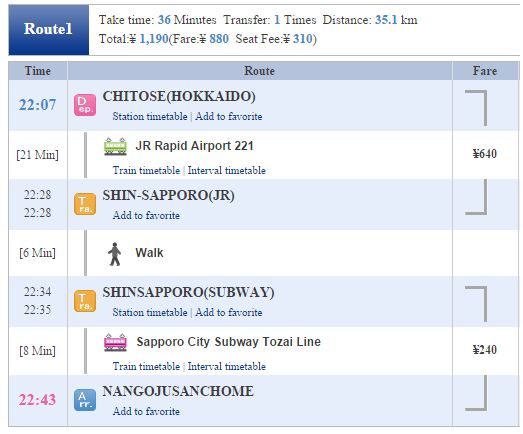Click the orange Tra. icon beside SHIN-SAPPORO(JR)
The height and width of the screenshot is (434, 523).
pos(85,204)
